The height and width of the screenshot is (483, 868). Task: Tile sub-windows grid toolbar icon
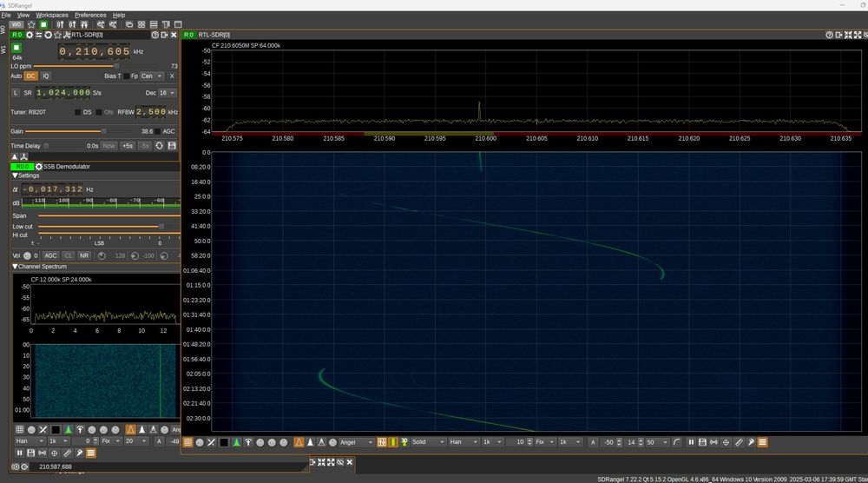click(x=141, y=24)
